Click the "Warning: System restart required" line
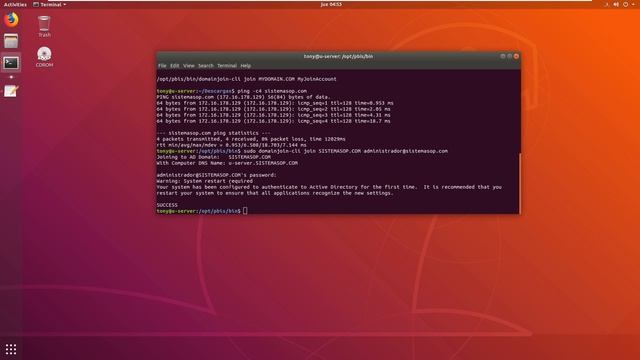The height and width of the screenshot is (360, 640). coord(204,181)
